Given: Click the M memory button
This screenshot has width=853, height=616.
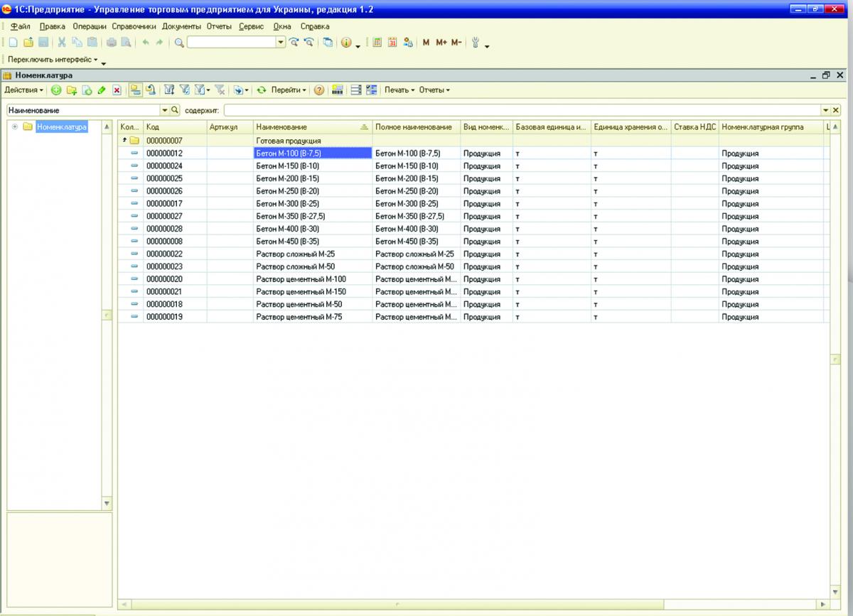Looking at the screenshot, I should pyautogui.click(x=426, y=43).
